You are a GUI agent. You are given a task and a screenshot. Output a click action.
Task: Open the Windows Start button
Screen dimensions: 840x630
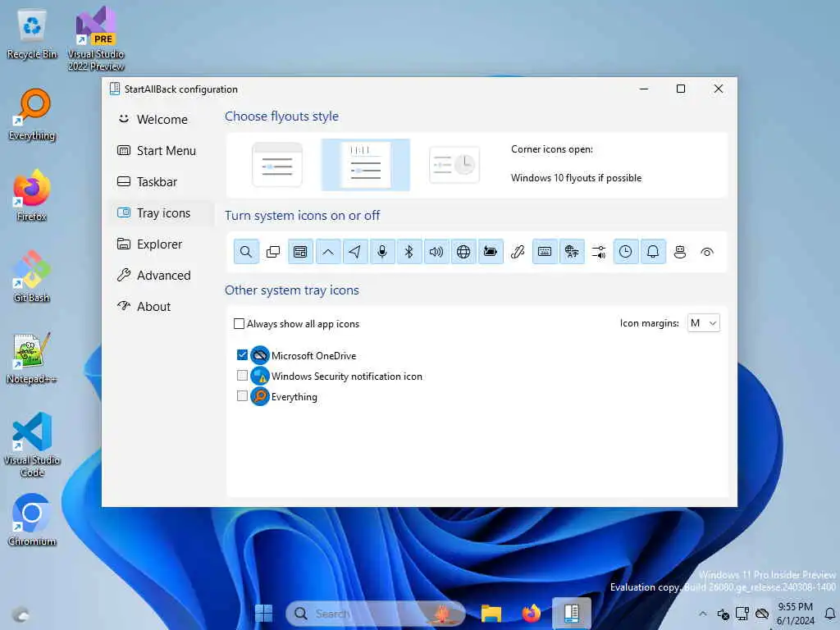(263, 614)
